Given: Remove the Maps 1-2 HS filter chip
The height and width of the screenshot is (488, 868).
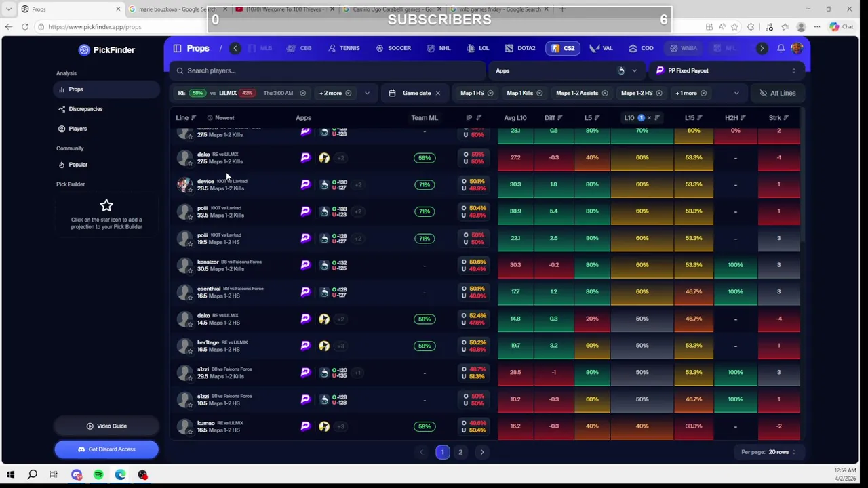Looking at the screenshot, I should 658,93.
